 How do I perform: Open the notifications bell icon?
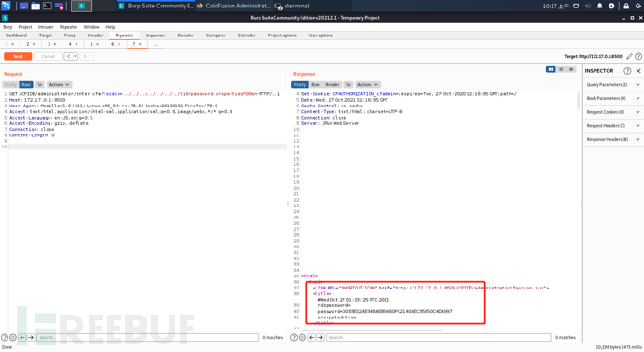tap(599, 7)
